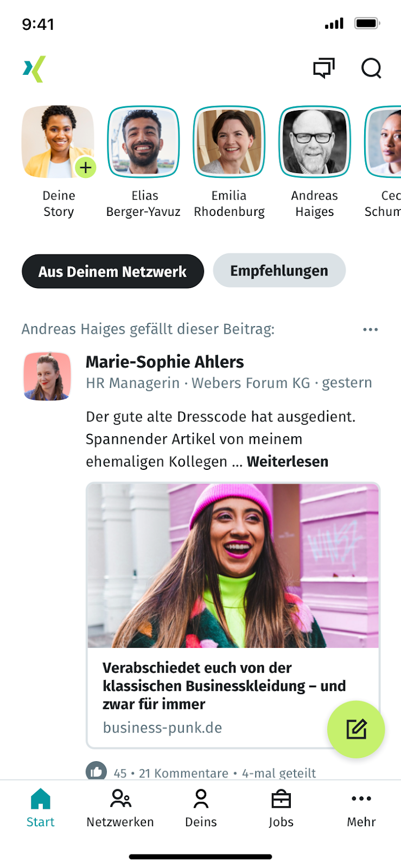Open post options three-dot menu
The image size is (401, 868).
371,329
